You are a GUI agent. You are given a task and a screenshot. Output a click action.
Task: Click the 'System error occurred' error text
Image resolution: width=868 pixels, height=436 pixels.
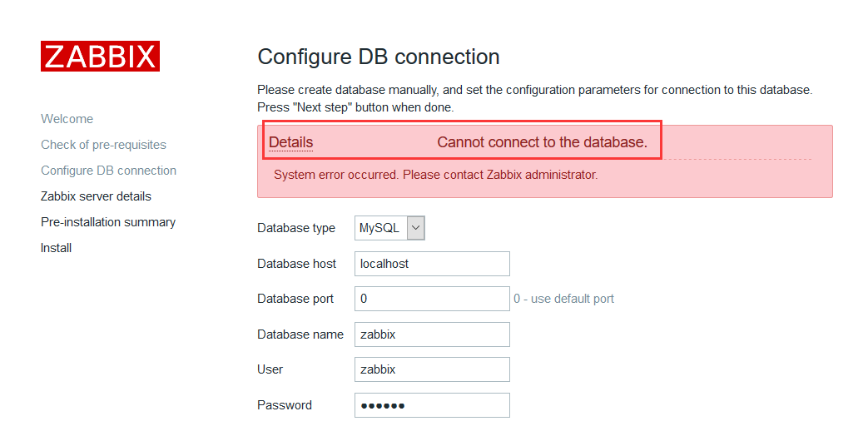[435, 175]
